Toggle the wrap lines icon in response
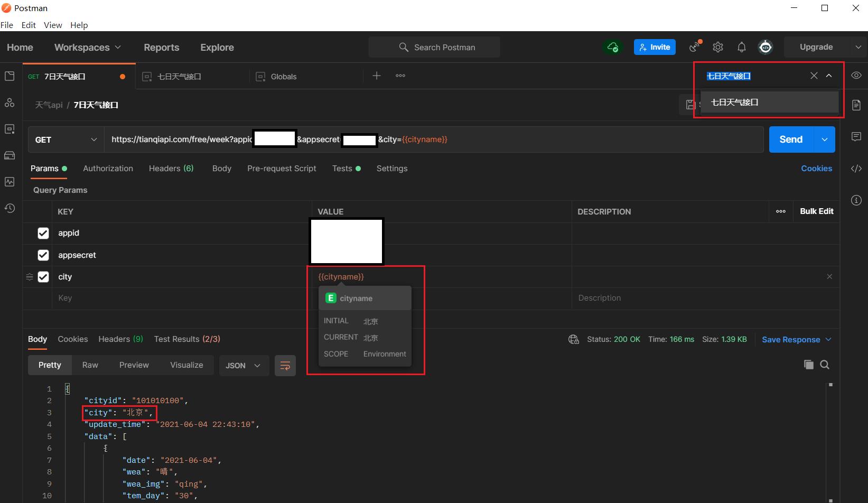Screen dimensions: 868x503 [x=285, y=365]
